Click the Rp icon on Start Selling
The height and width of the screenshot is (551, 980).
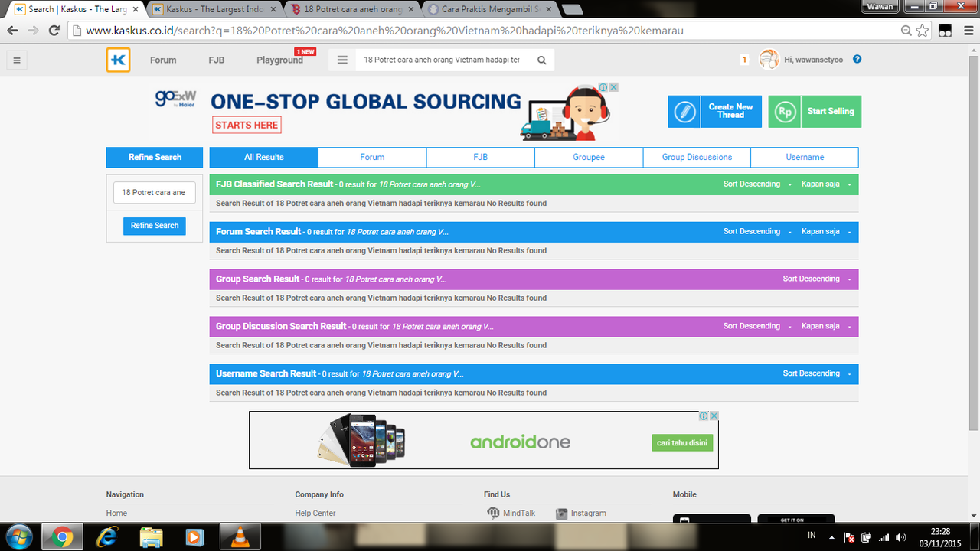[x=785, y=112]
